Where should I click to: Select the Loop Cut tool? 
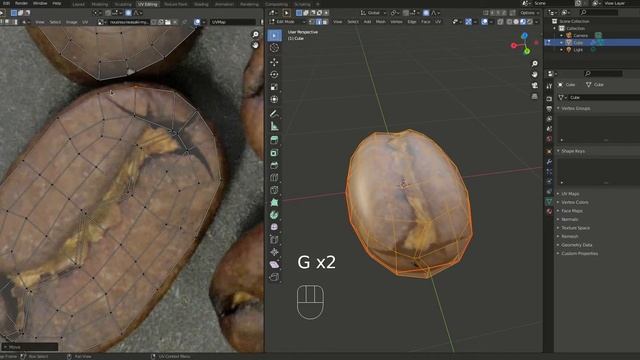(x=274, y=178)
